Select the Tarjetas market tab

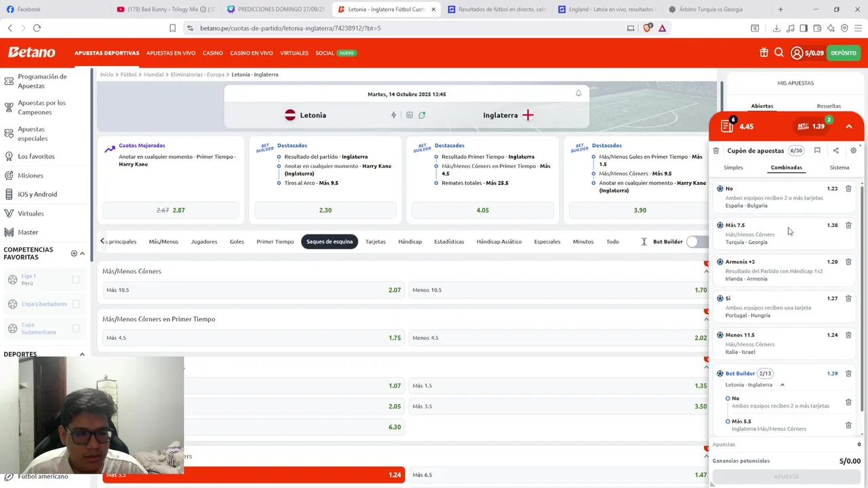[375, 241]
